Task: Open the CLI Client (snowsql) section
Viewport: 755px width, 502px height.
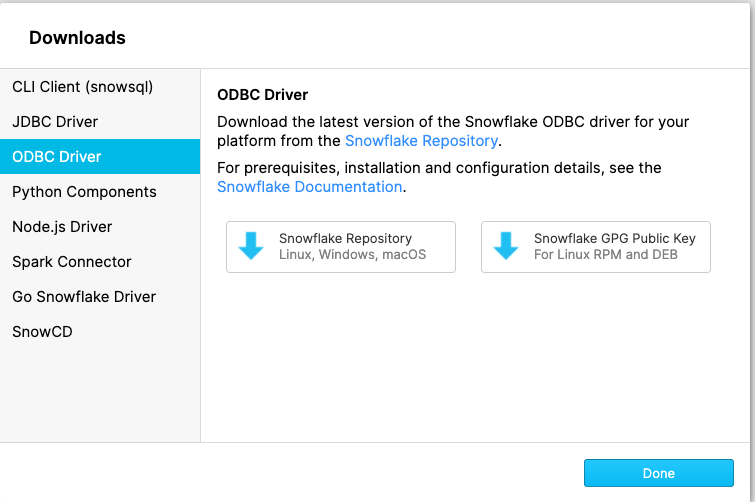Action: [x=82, y=87]
